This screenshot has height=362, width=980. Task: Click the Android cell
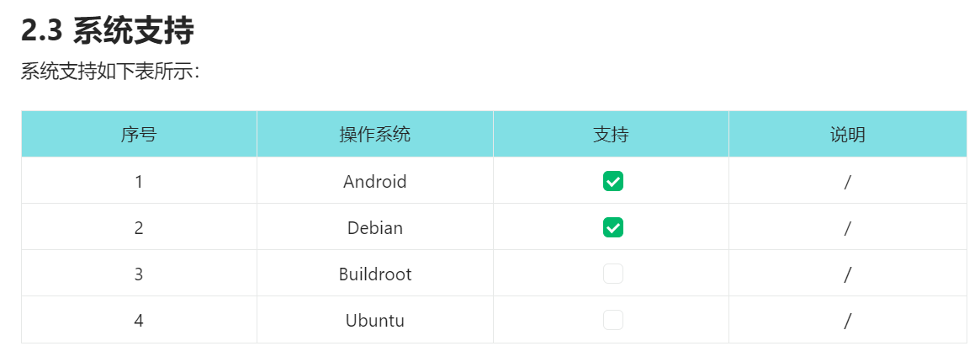[375, 181]
